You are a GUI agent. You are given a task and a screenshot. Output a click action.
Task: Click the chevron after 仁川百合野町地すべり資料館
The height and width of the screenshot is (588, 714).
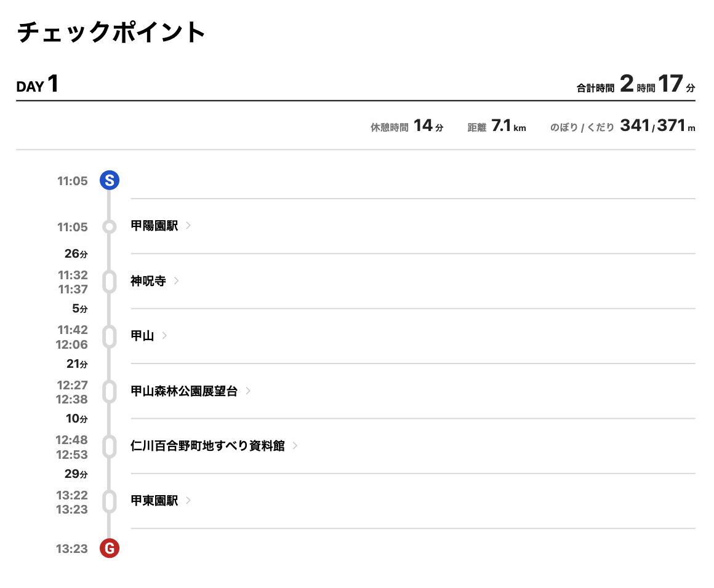(295, 446)
